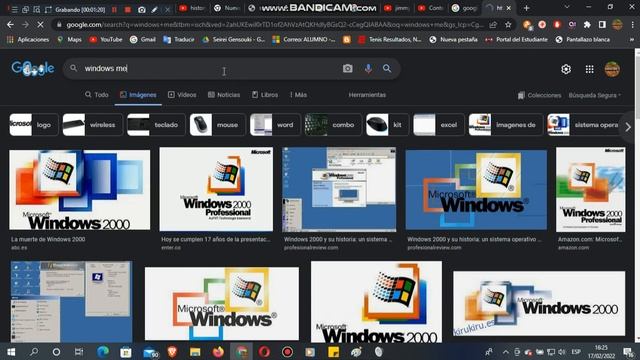This screenshot has height=360, width=640.
Task: Open Chrome side panel icon
Action: pyautogui.click(x=602, y=25)
